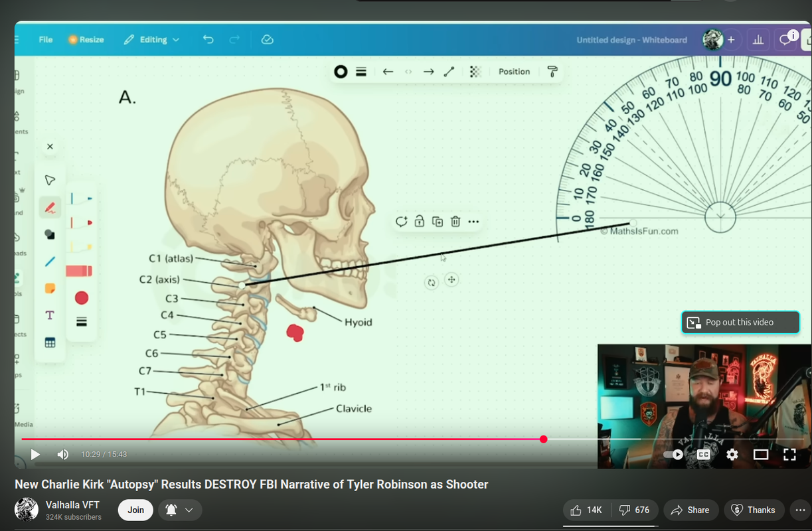Image resolution: width=812 pixels, height=531 pixels.
Task: Open notification bell dropdown
Action: [180, 510]
